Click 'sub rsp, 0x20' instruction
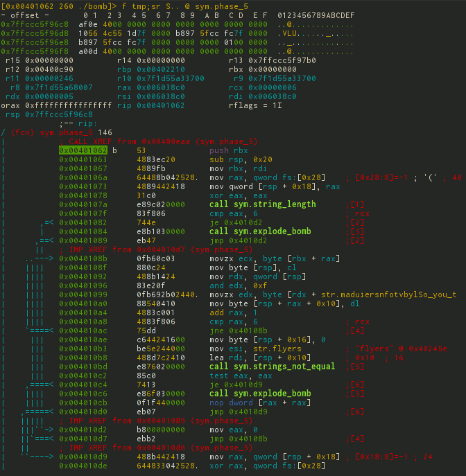The image size is (466, 476). pyautogui.click(x=241, y=159)
